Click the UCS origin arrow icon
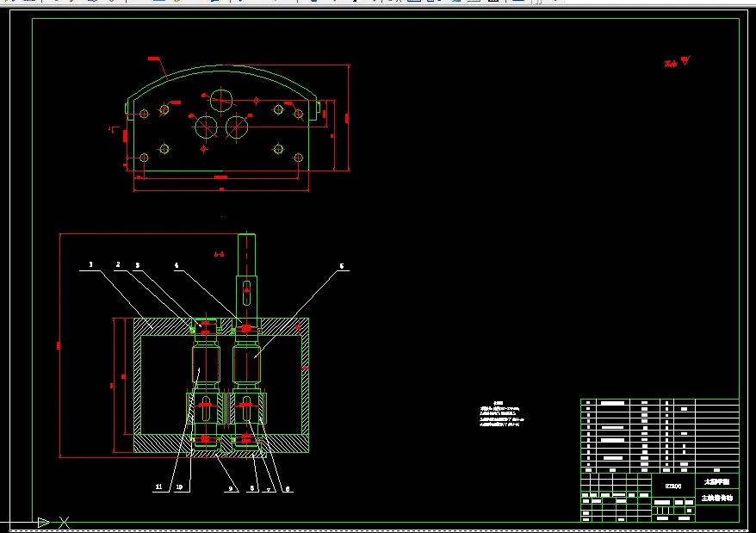Viewport: 756px width, 533px height. coord(43,522)
